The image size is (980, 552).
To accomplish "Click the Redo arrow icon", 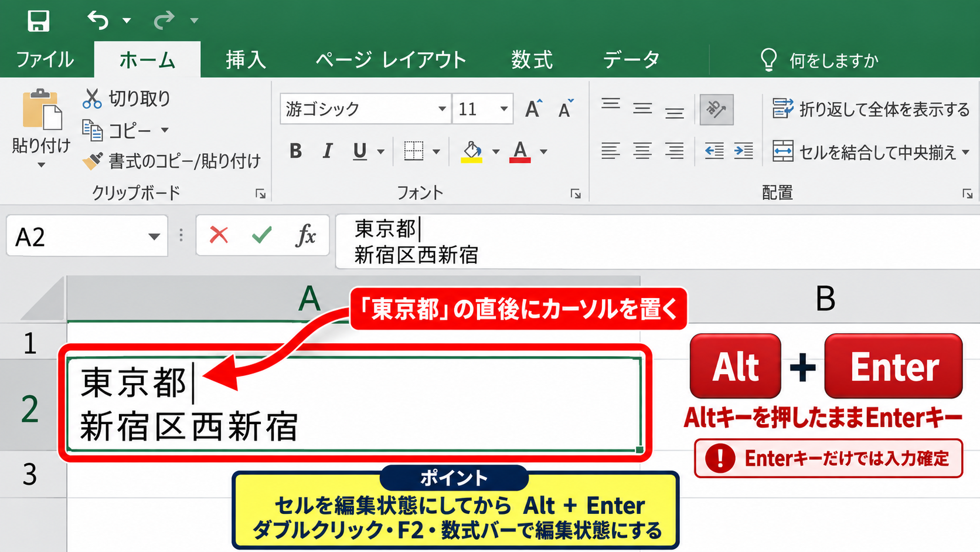I will (x=164, y=21).
